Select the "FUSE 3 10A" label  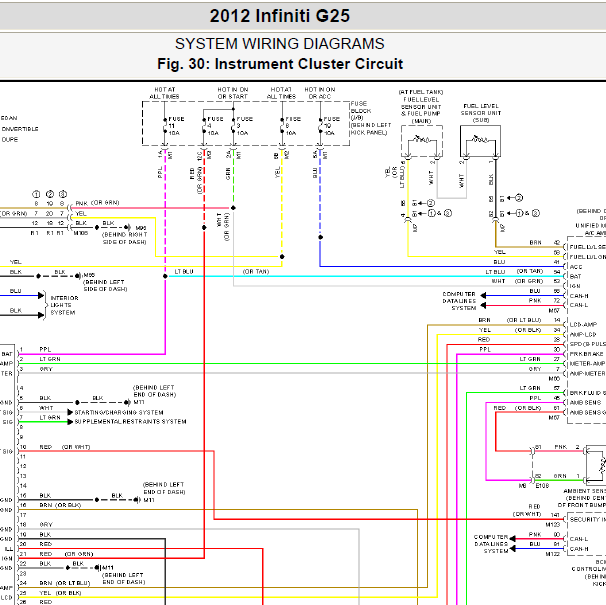[244, 126]
